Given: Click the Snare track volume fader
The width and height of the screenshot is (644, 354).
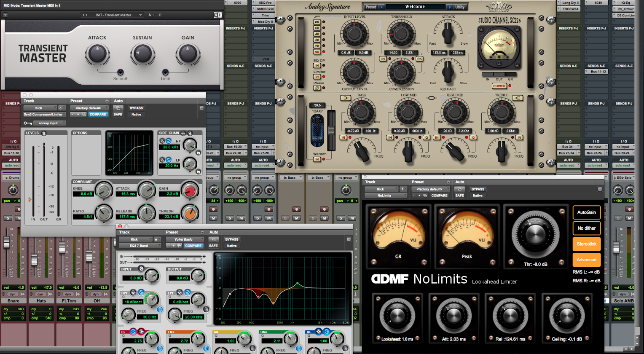Looking at the screenshot, I should (x=7, y=242).
